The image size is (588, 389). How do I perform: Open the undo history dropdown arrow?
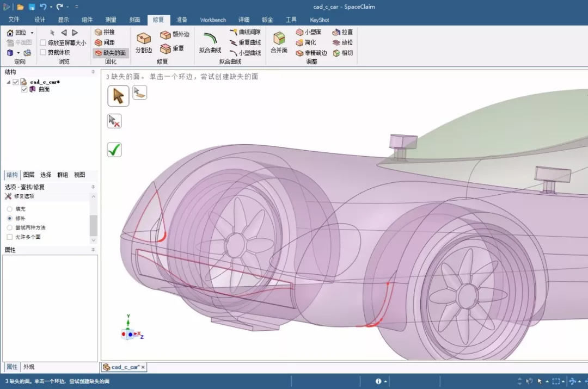point(51,7)
